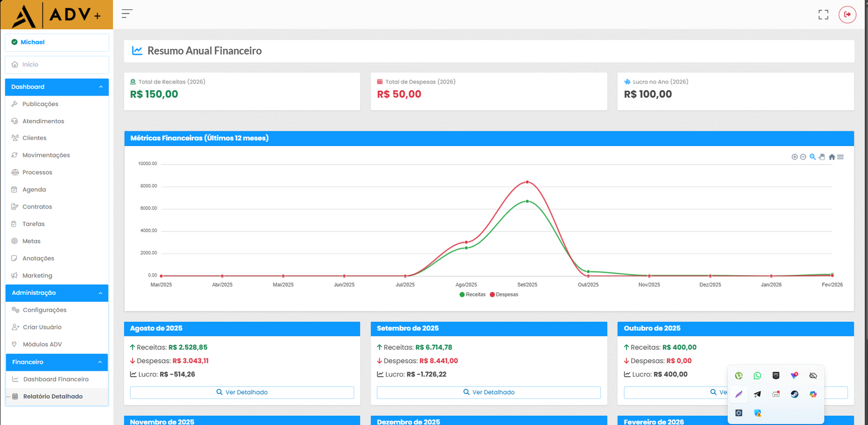Open the chart hamburger export menu
This screenshot has width=868, height=425.
[x=840, y=157]
